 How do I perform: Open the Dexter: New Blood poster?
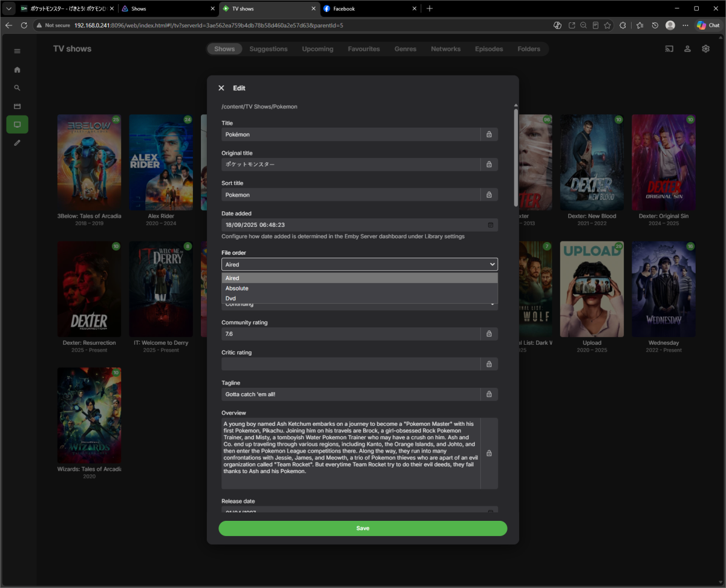coord(592,162)
